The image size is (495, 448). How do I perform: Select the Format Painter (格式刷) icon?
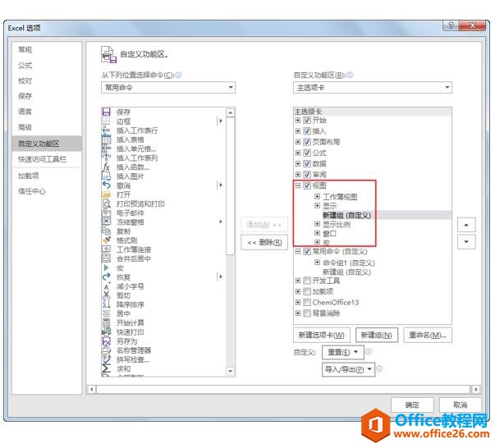pos(106,240)
